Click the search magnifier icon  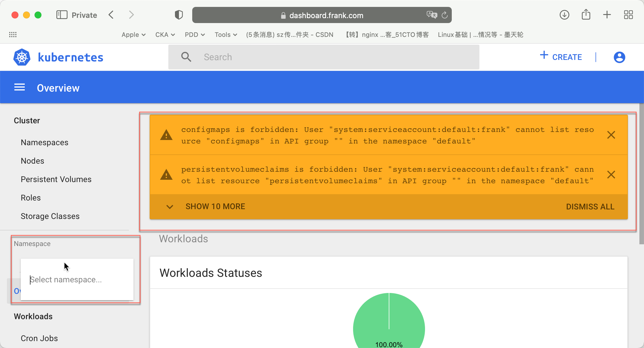pos(186,57)
